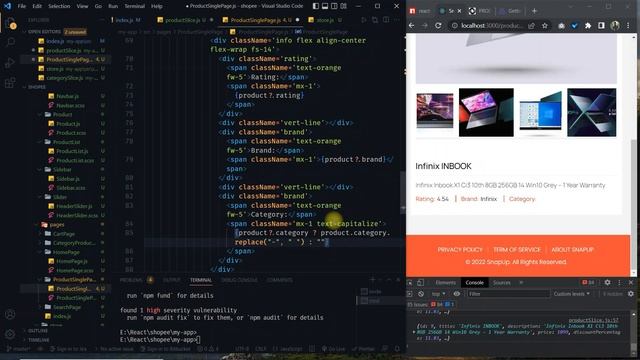Open the productSlice.js:57 source link in console
This screenshot has height=360, width=640.
coord(593,320)
